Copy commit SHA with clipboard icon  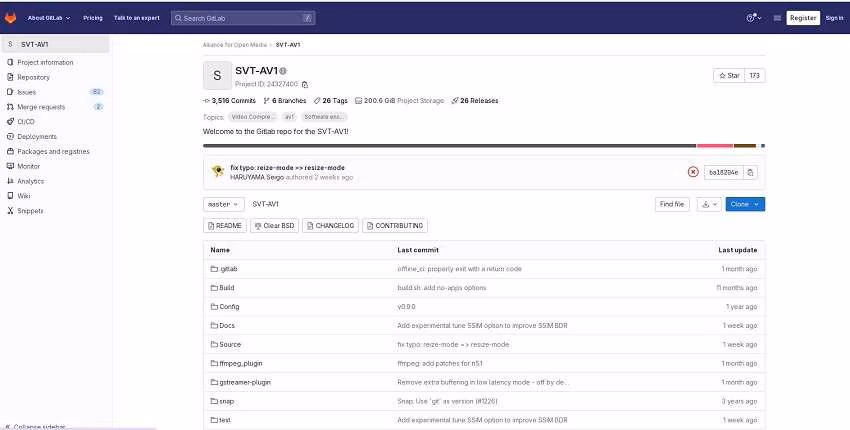click(750, 172)
